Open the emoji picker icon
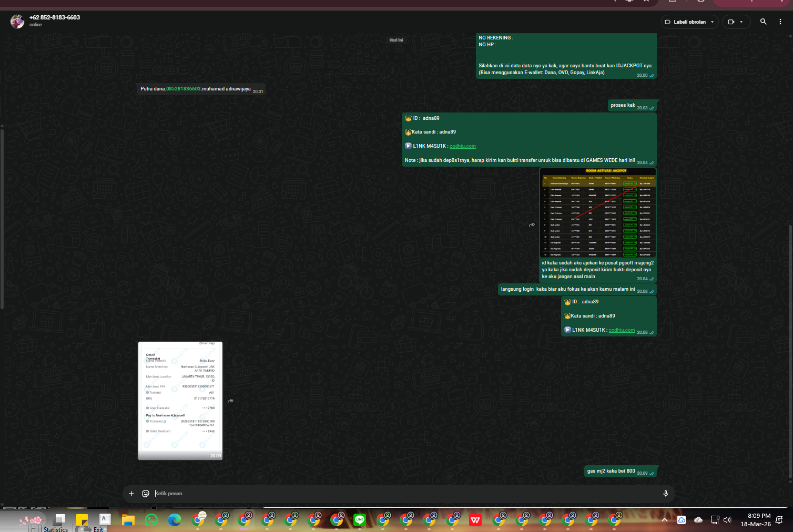 pyautogui.click(x=146, y=493)
